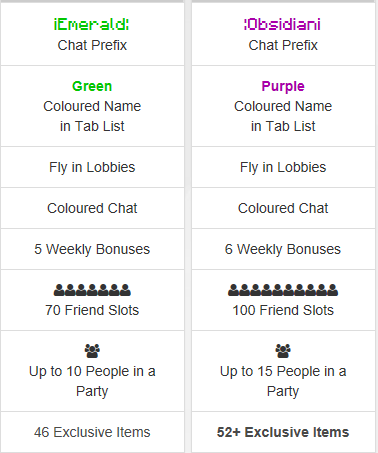
Task: Click the purple Obsidian chat prefix logo
Action: coord(283,24)
